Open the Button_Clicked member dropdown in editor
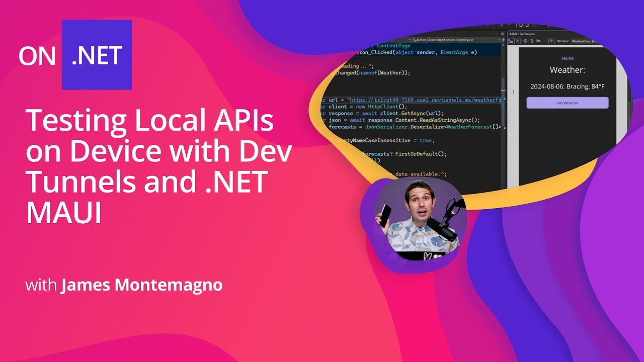The height and width of the screenshot is (362, 644). click(456, 40)
